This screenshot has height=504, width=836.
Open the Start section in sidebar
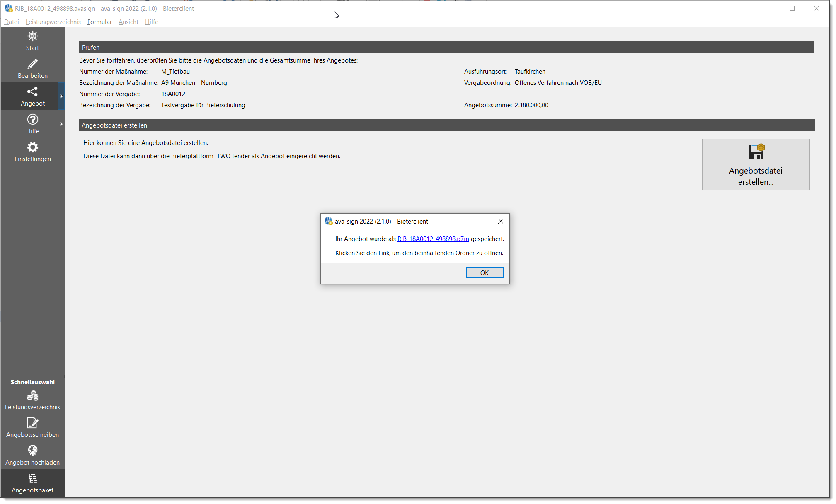point(32,41)
